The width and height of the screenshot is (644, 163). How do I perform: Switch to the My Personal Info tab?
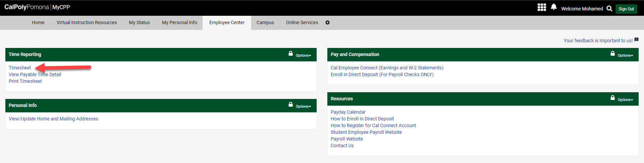pyautogui.click(x=179, y=22)
